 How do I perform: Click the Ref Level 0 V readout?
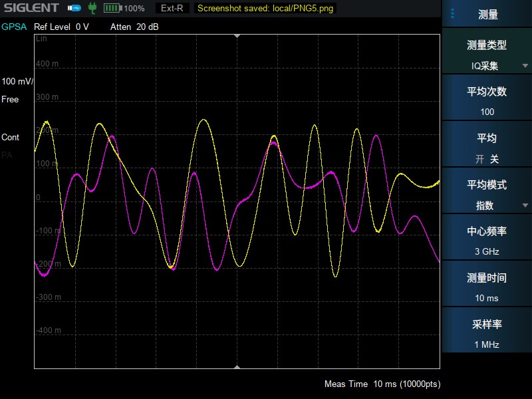[x=61, y=27]
